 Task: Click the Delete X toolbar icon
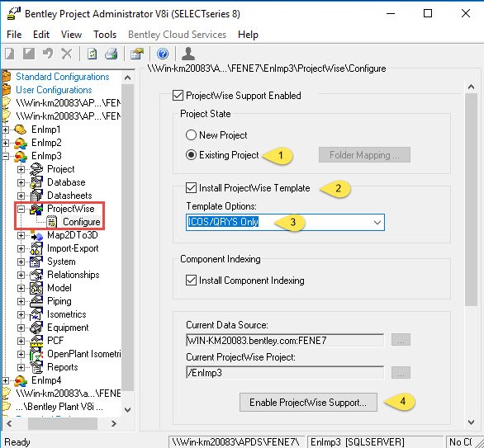tap(66, 54)
